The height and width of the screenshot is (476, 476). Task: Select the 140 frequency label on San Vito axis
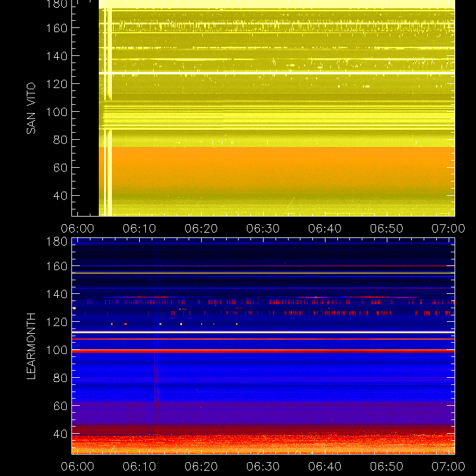pos(57,56)
